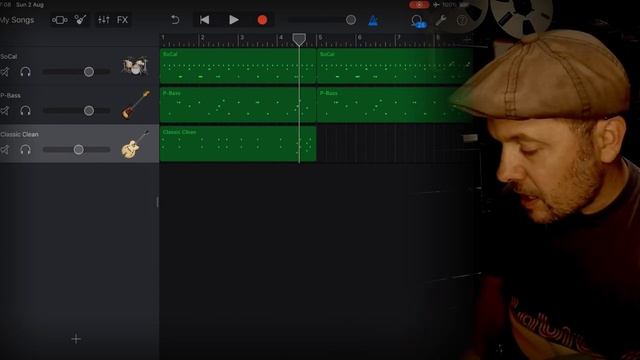
Task: Open song settings wrench icon
Action: (440, 20)
